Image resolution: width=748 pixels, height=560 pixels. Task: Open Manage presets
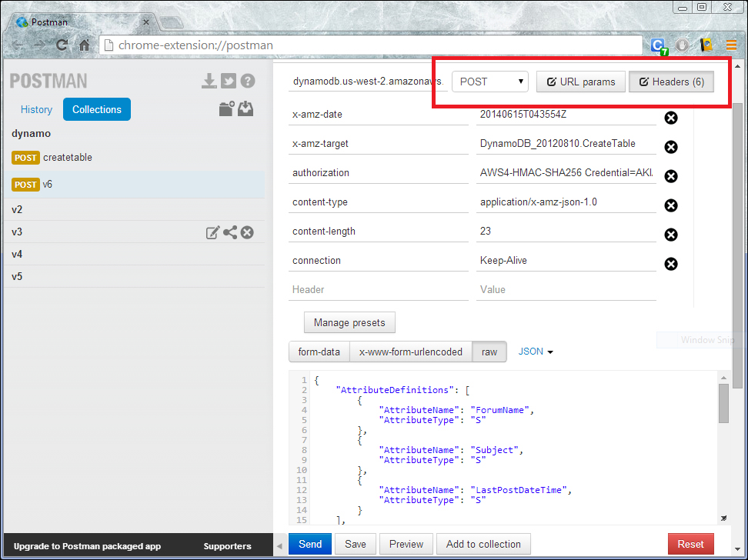coord(349,322)
